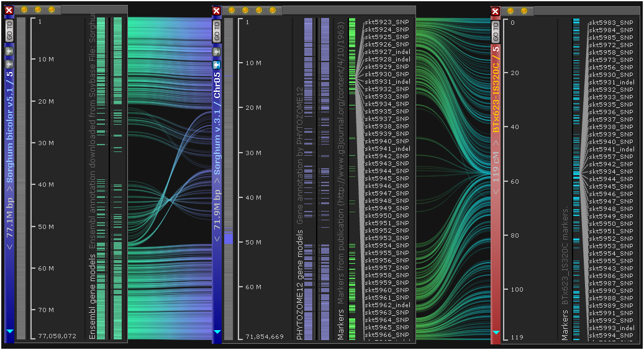Screen dimensions: 644x350
Task: Click second orange dot on BTx623-IS320C panel
Action: coord(525,11)
